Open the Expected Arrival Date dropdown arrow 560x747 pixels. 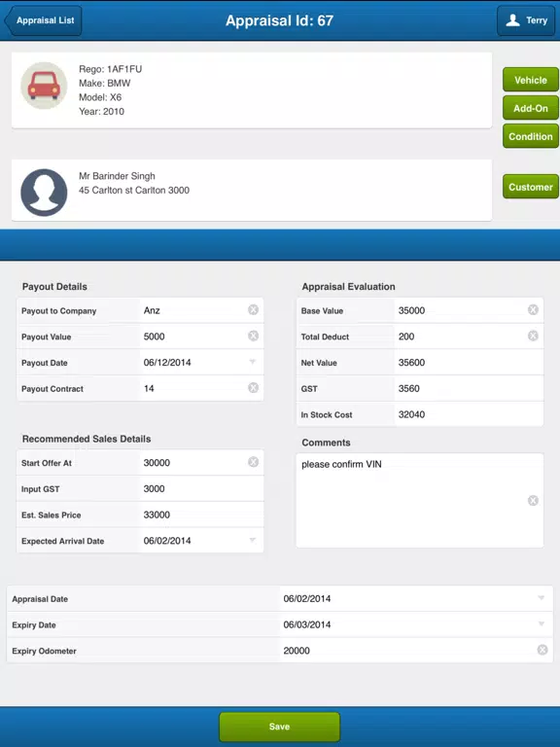(253, 540)
